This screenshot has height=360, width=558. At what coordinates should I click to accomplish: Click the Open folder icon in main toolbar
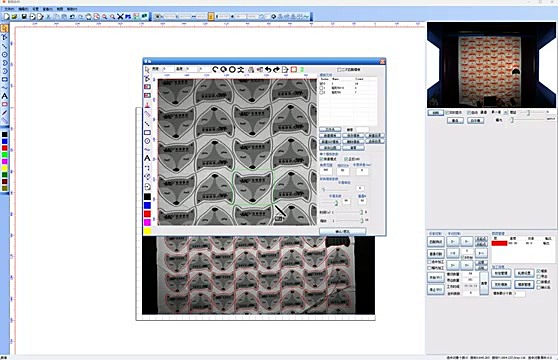(x=15, y=16)
